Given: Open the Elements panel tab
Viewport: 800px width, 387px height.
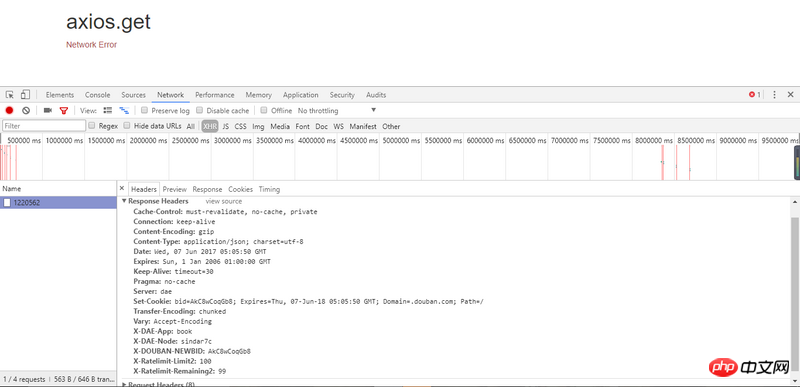Looking at the screenshot, I should click(x=60, y=95).
